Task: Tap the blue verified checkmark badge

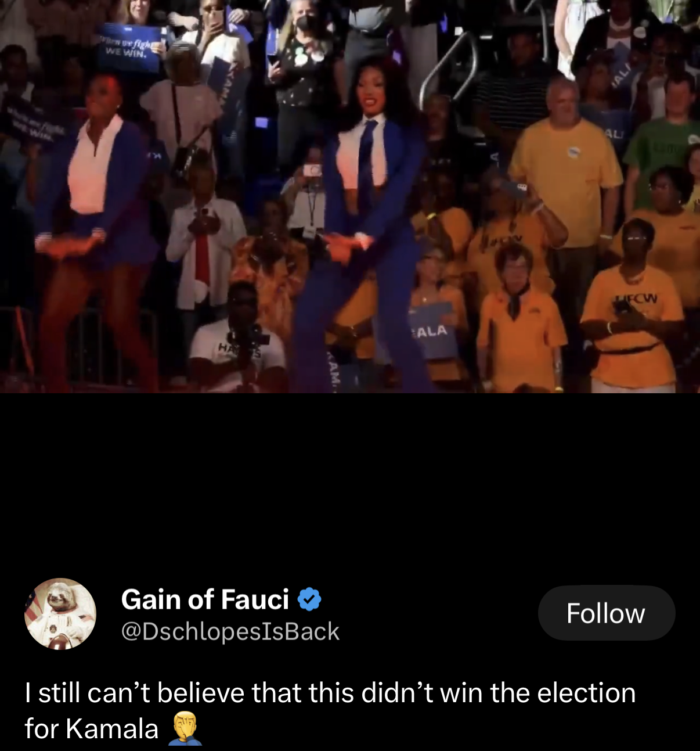Action: coord(309,599)
